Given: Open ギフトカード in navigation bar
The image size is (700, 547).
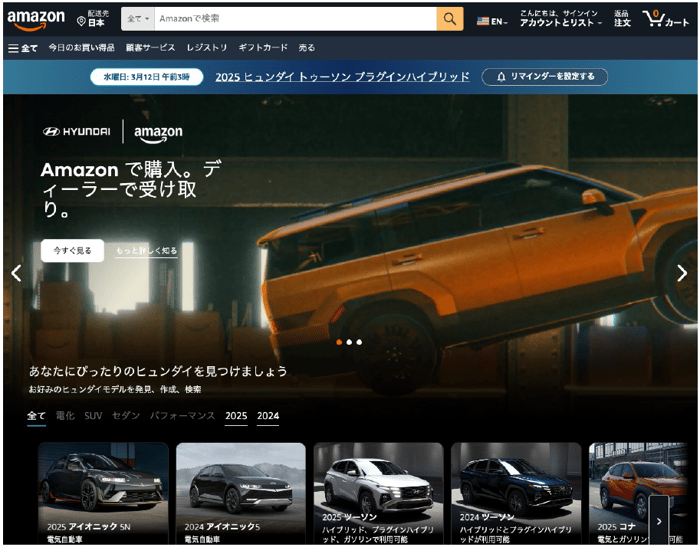Looking at the screenshot, I should (x=263, y=47).
